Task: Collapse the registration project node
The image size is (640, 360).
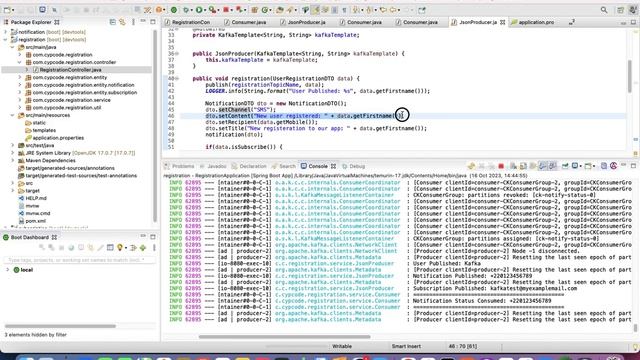Action: coord(5,40)
